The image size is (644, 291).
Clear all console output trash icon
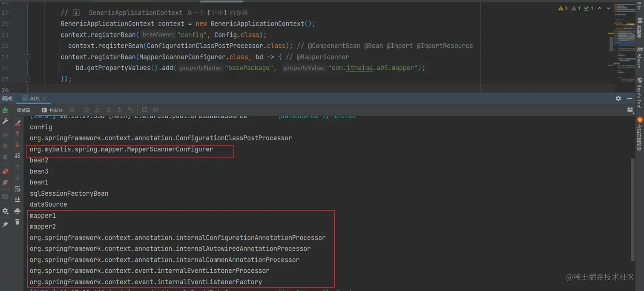[17, 222]
